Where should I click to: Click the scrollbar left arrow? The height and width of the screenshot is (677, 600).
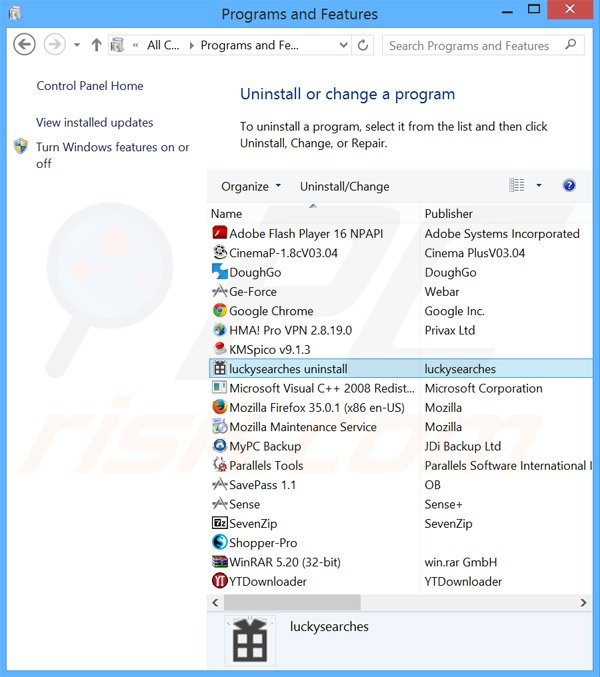(x=215, y=602)
